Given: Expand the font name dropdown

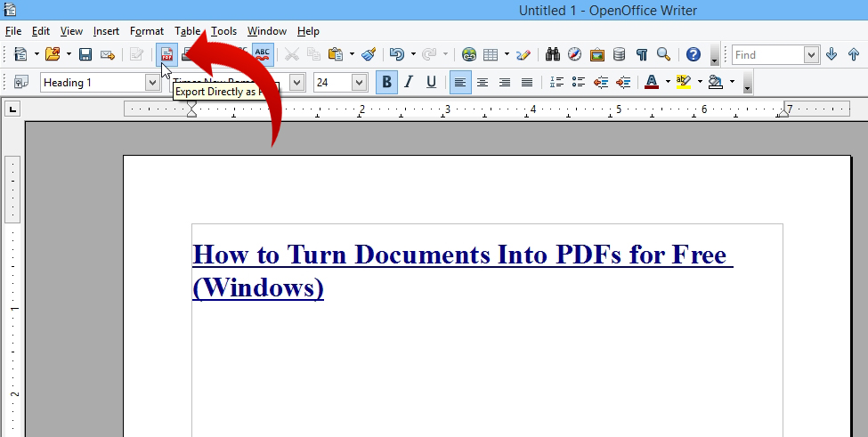Looking at the screenshot, I should pyautogui.click(x=297, y=83).
